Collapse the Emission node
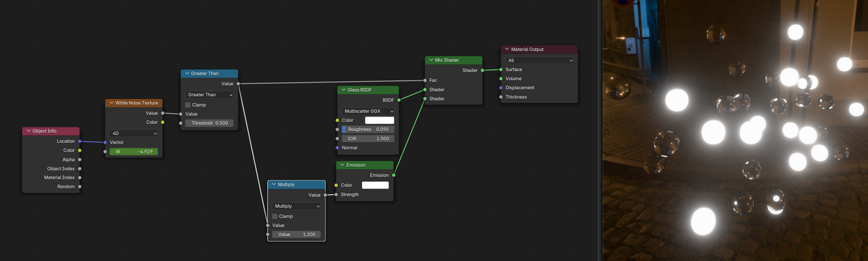 (342, 165)
